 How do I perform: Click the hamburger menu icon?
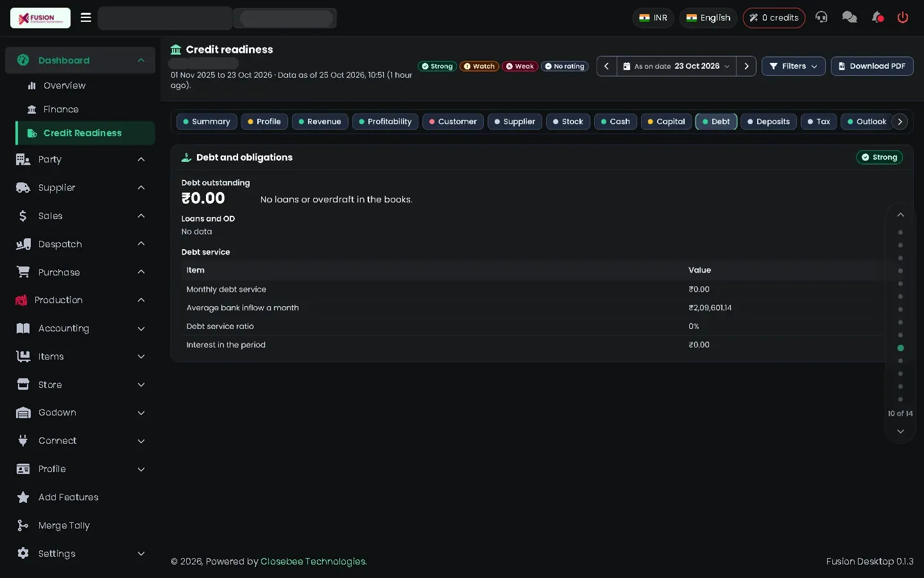[x=86, y=17]
